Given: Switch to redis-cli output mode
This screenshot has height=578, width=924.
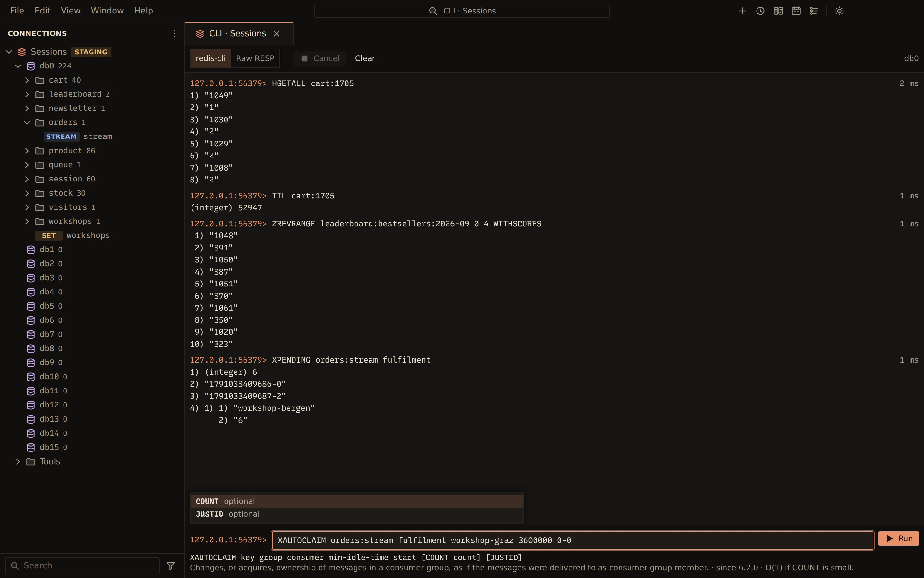Looking at the screenshot, I should [x=210, y=58].
